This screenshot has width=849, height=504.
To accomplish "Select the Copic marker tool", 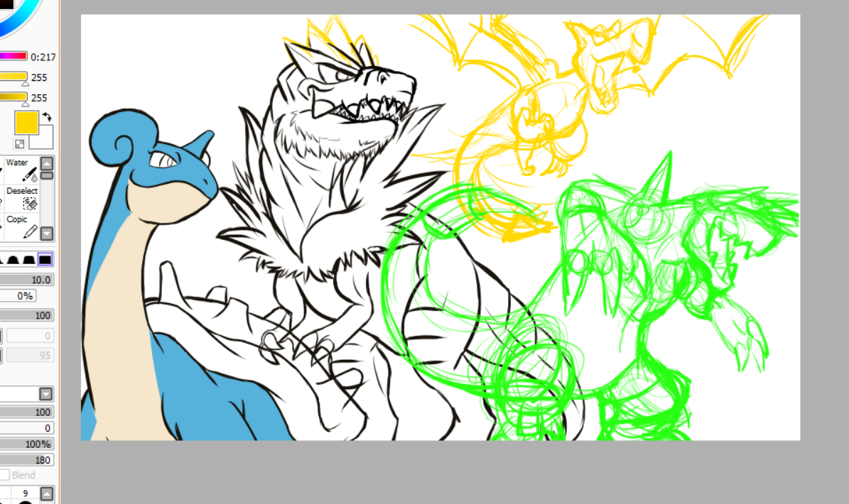I will (x=21, y=226).
